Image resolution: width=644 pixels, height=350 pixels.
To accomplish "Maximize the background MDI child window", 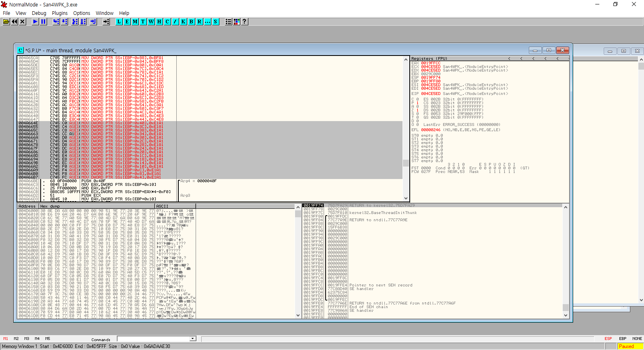I will 623,51.
